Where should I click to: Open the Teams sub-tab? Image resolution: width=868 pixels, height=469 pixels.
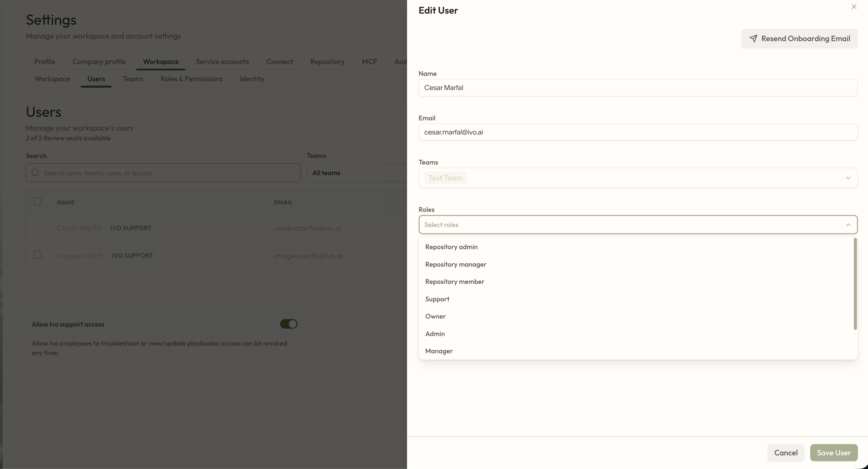[x=133, y=79]
